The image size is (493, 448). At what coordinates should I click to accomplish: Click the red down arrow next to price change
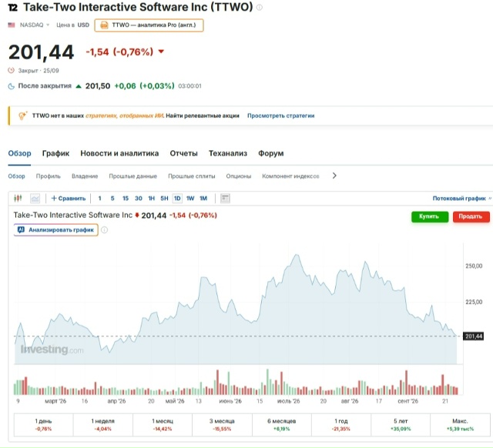coord(161,52)
